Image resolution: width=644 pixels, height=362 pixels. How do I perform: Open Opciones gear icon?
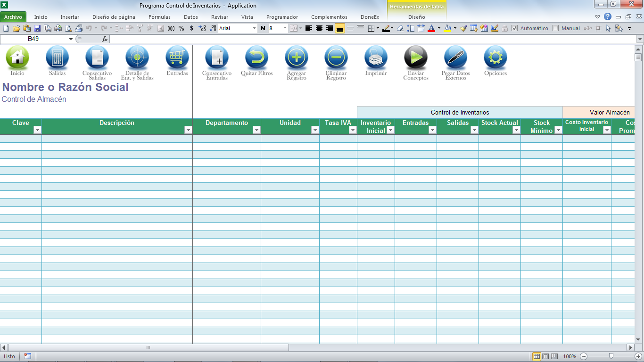coord(495,58)
